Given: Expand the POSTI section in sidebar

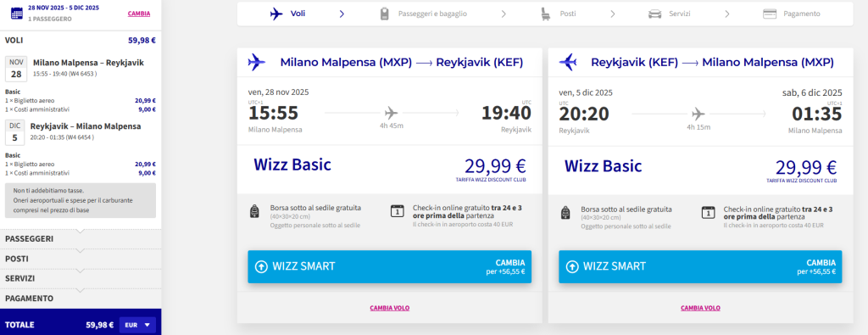Looking at the screenshot, I should 81,259.
